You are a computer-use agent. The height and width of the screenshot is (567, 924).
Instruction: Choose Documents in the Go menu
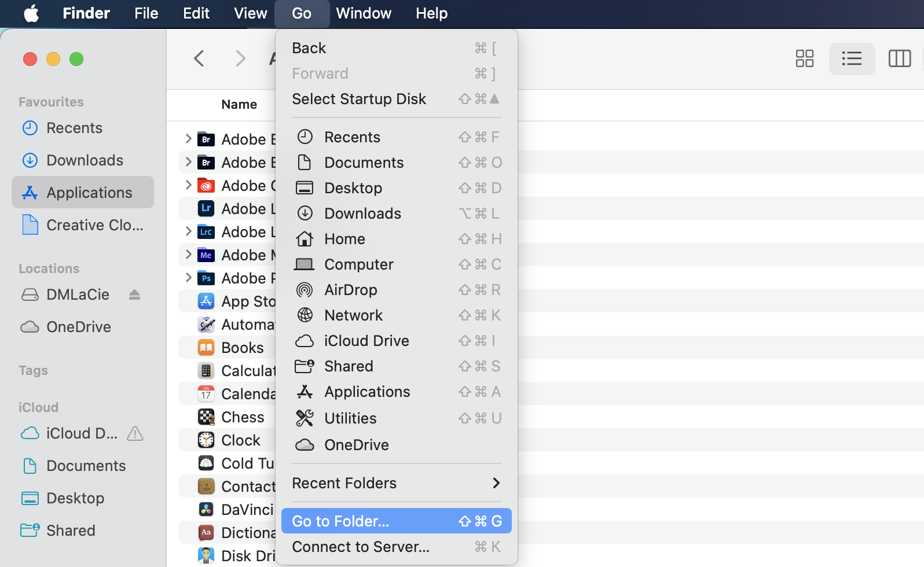click(397, 163)
